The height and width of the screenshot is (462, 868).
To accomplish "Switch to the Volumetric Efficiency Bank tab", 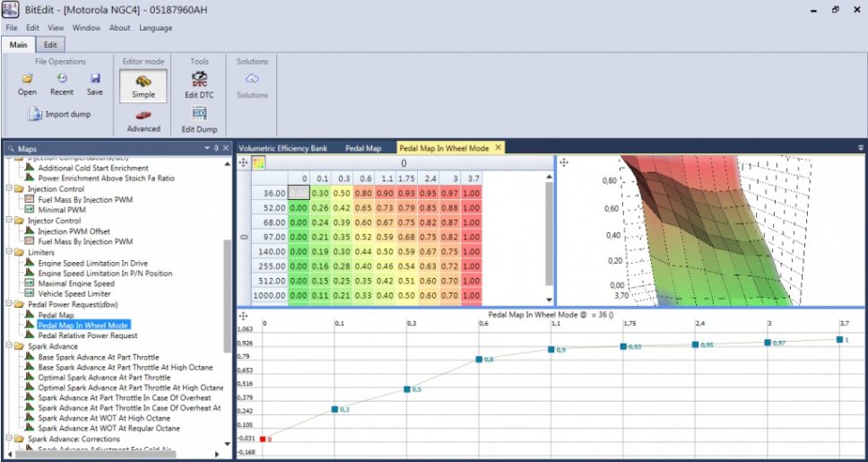I will point(283,147).
